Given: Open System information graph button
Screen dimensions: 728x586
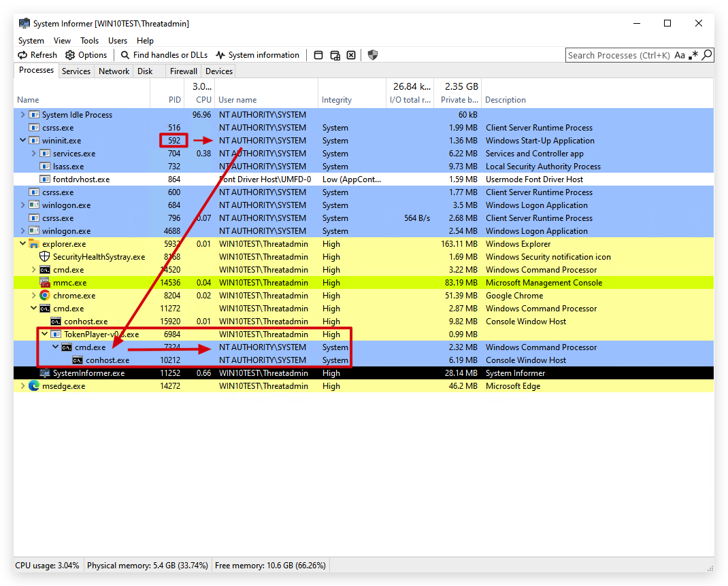Looking at the screenshot, I should click(258, 55).
